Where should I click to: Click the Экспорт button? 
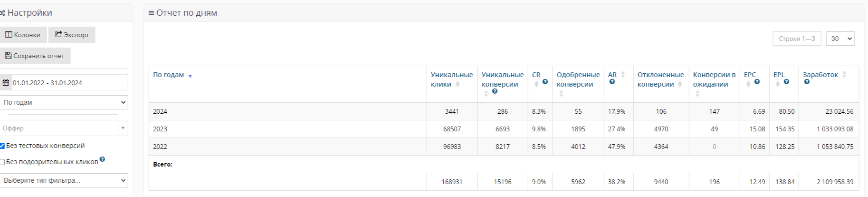click(72, 35)
